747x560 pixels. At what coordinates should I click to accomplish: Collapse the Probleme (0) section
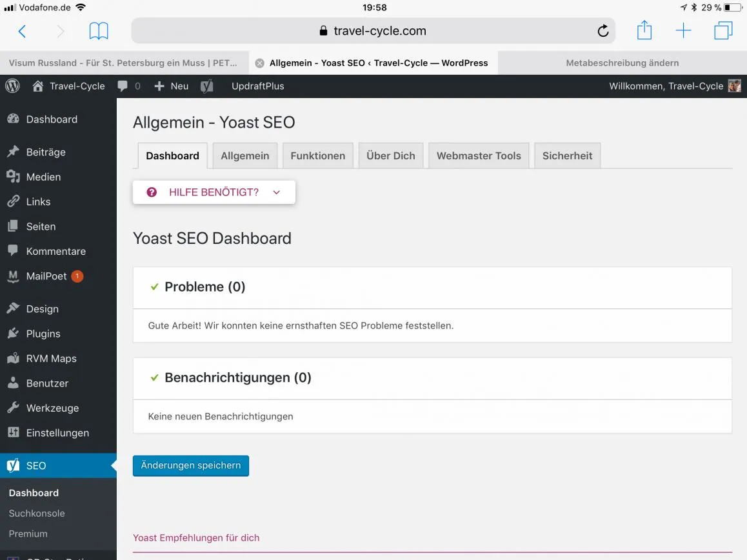(x=432, y=287)
